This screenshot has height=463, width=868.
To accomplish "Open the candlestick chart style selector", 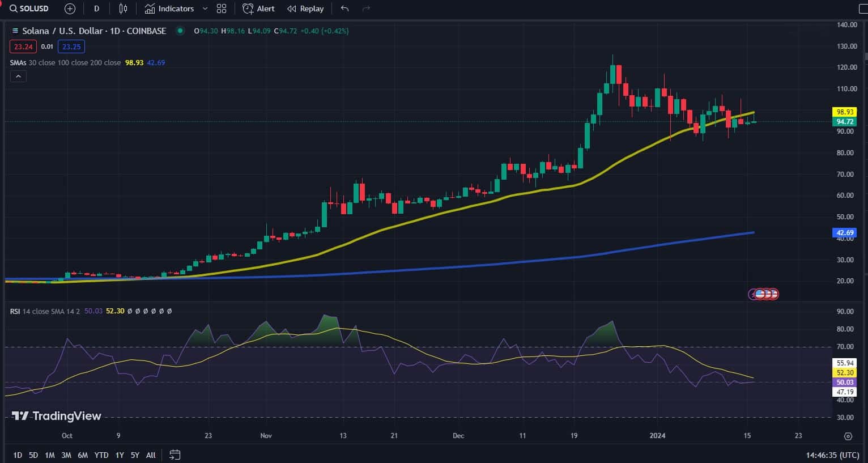I will pos(123,9).
